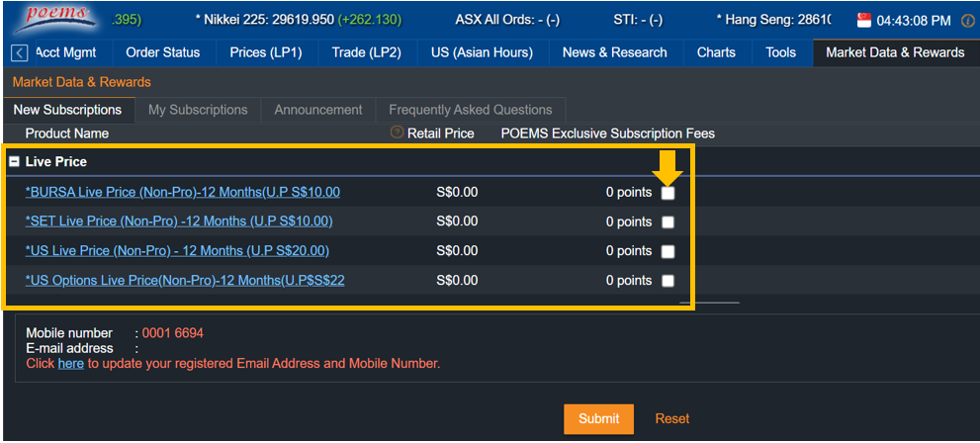Image resolution: width=980 pixels, height=443 pixels.
Task: Tick the US Options Live Price checkbox
Action: pyautogui.click(x=668, y=281)
